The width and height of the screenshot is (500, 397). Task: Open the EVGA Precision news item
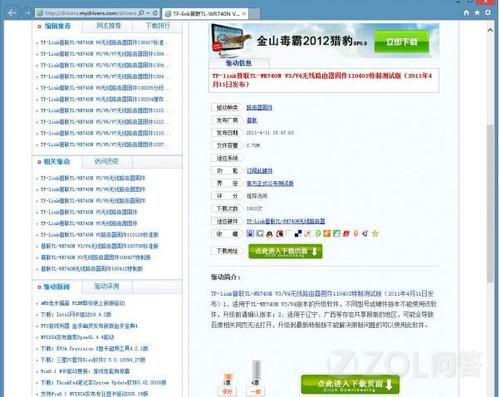click(94, 349)
